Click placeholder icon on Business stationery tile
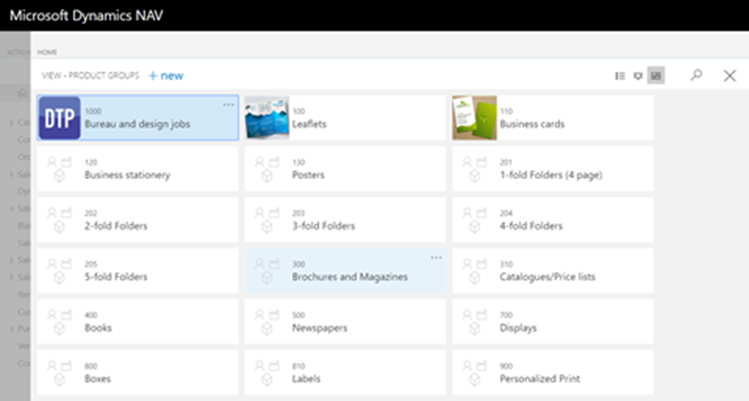 pyautogui.click(x=59, y=169)
